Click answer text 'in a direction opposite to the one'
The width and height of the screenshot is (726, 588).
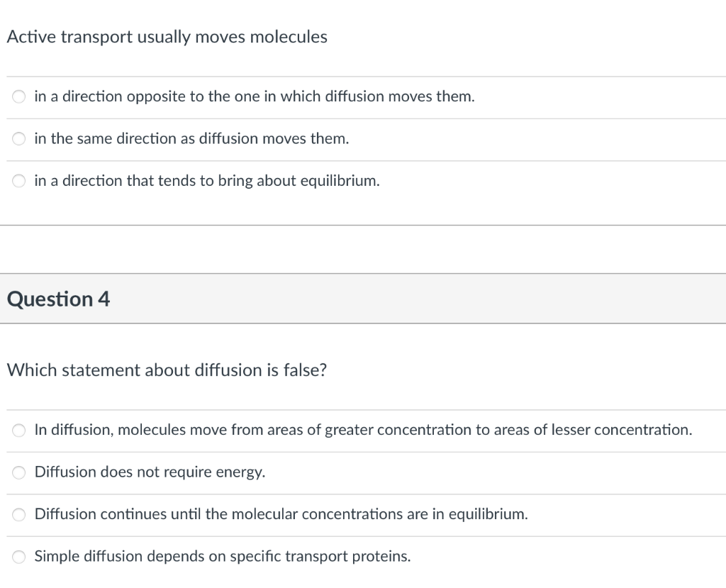coord(254,96)
